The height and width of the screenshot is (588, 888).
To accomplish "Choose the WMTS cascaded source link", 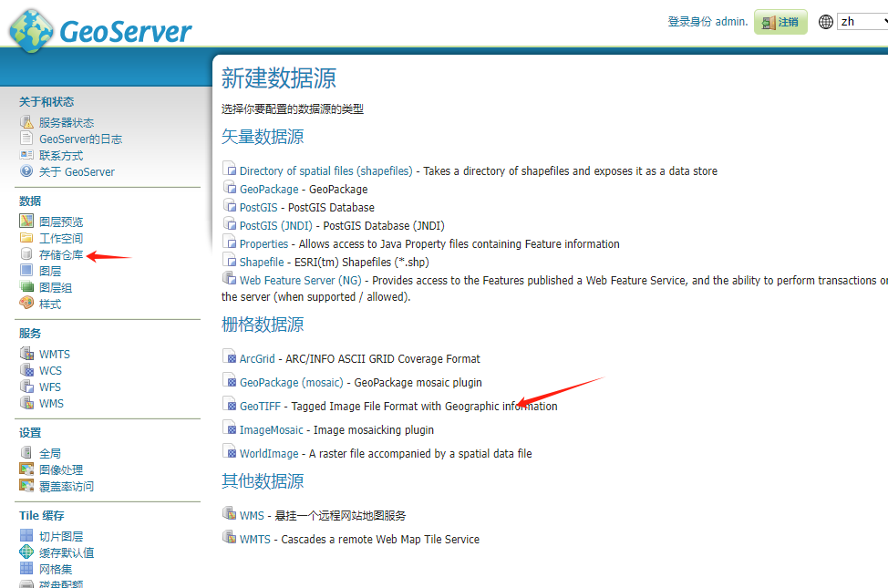I will 255,540.
